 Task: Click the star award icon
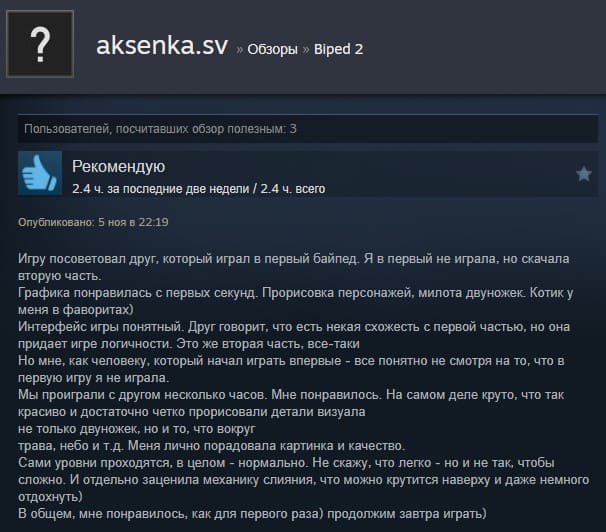click(x=584, y=174)
